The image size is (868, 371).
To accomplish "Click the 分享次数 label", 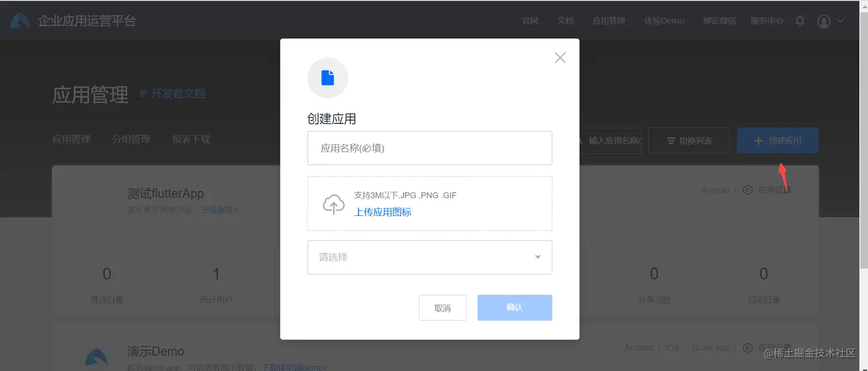I will pyautogui.click(x=654, y=300).
